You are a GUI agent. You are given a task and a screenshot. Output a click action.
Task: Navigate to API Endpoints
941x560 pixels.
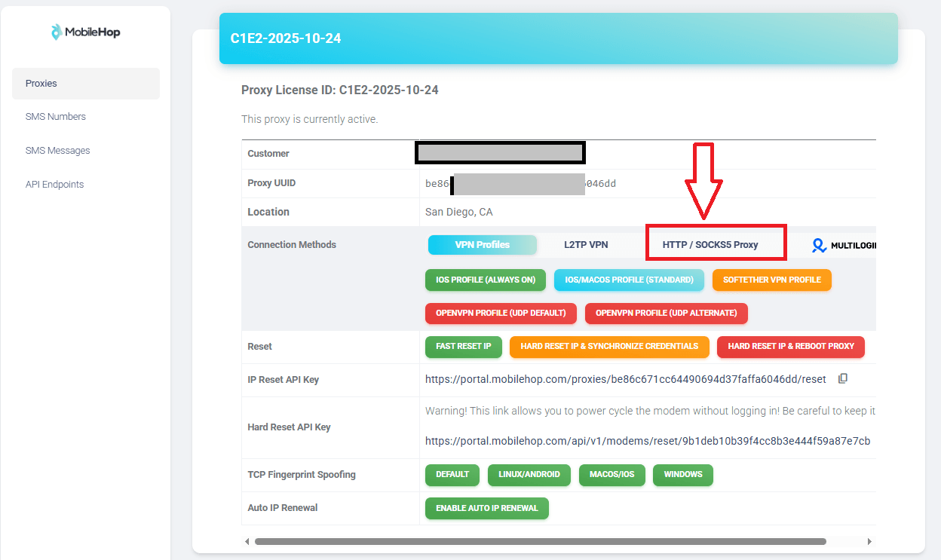click(54, 185)
